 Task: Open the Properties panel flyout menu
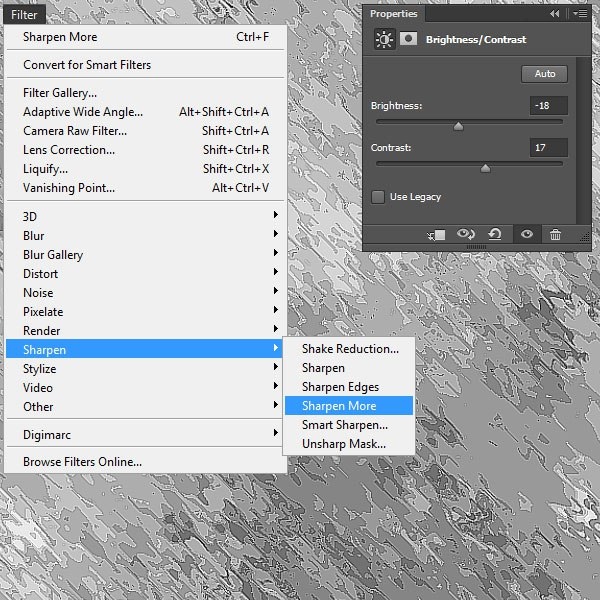(580, 14)
